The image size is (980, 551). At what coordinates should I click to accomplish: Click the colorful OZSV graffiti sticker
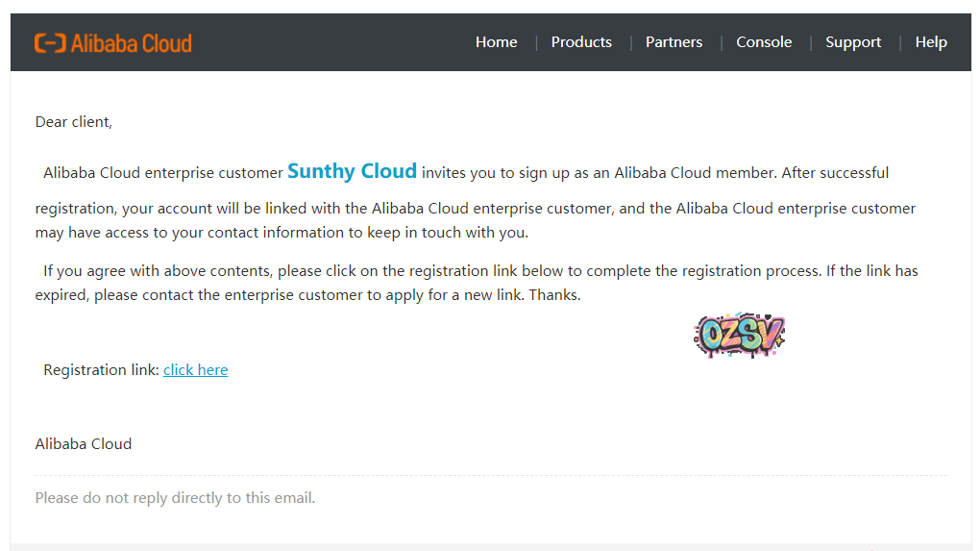(739, 335)
